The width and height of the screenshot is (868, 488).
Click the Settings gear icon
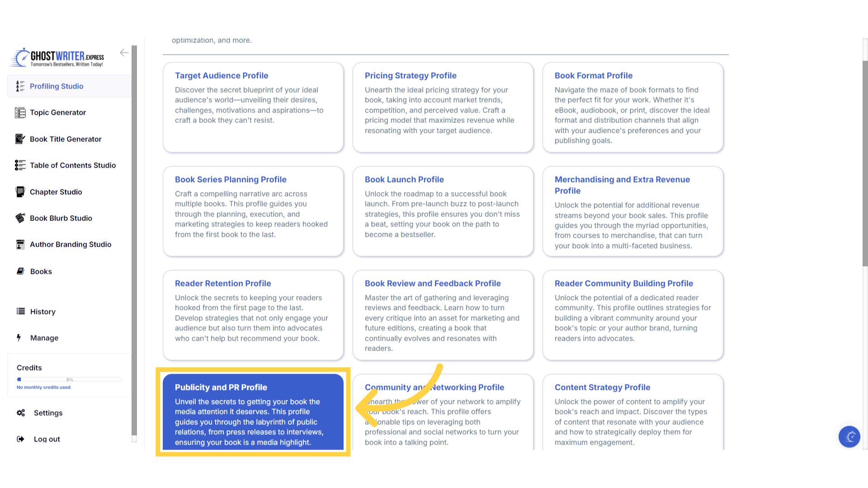(x=21, y=413)
